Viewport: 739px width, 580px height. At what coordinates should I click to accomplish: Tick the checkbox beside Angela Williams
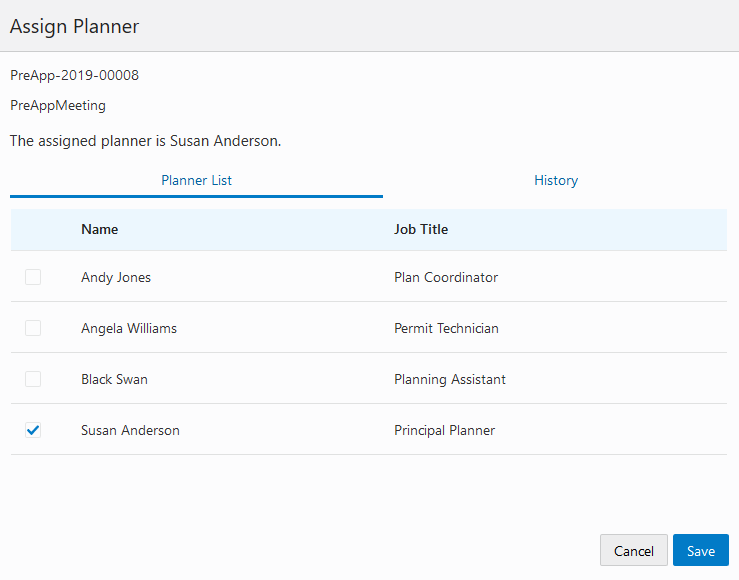(x=33, y=328)
